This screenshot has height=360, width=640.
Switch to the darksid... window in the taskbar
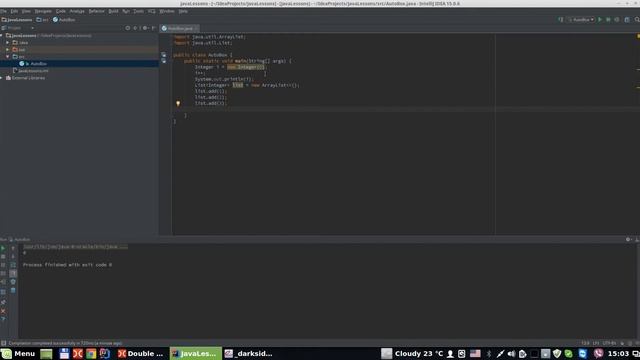[249, 353]
